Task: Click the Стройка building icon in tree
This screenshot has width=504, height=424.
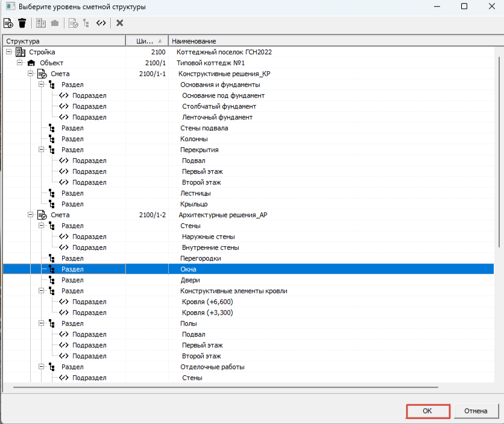Action: (20, 52)
